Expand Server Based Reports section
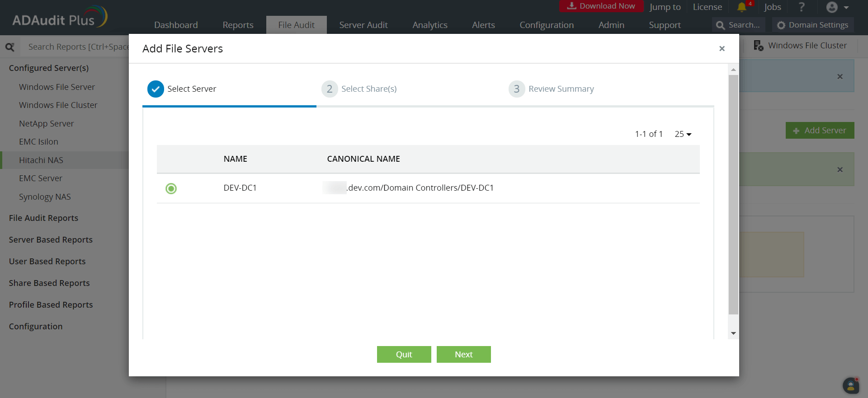The image size is (868, 398). pos(51,239)
